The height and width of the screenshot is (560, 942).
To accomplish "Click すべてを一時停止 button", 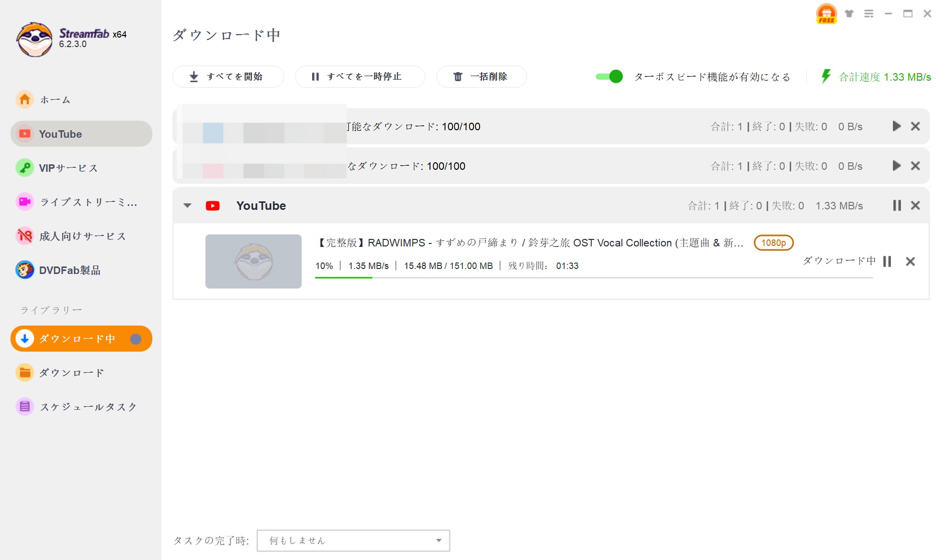I will pyautogui.click(x=360, y=77).
